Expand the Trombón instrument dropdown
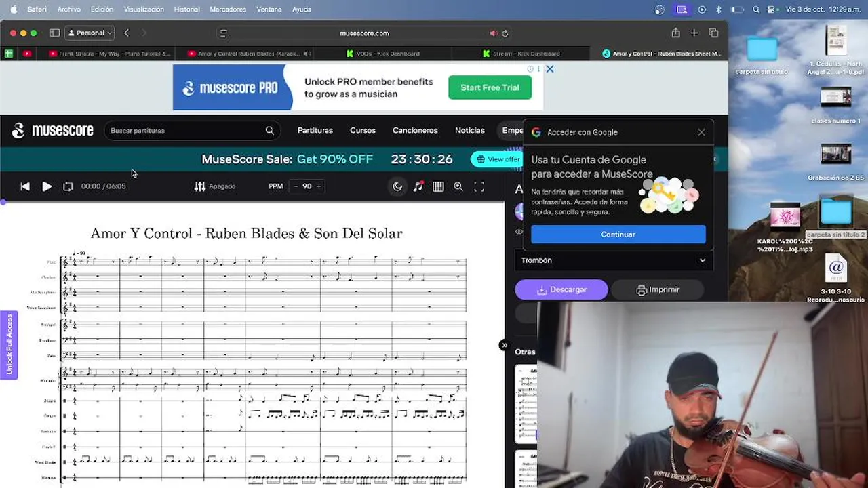Screen dimensions: 868x488 point(614,260)
